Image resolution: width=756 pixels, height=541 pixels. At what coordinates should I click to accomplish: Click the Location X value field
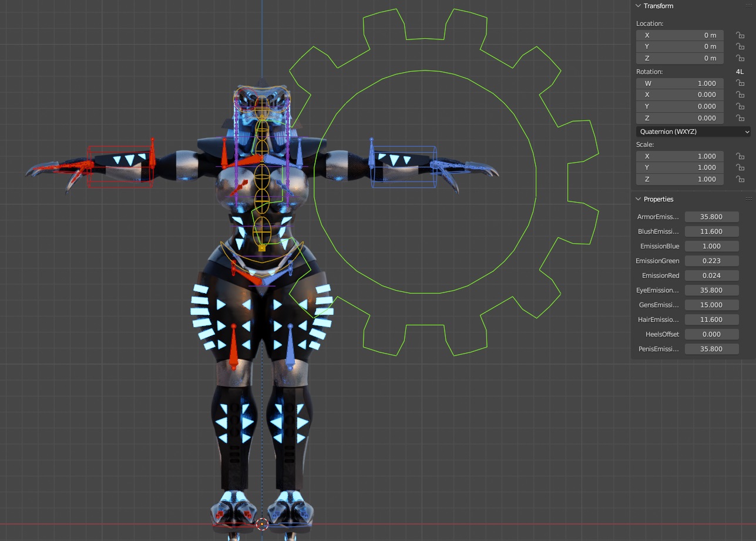point(680,35)
